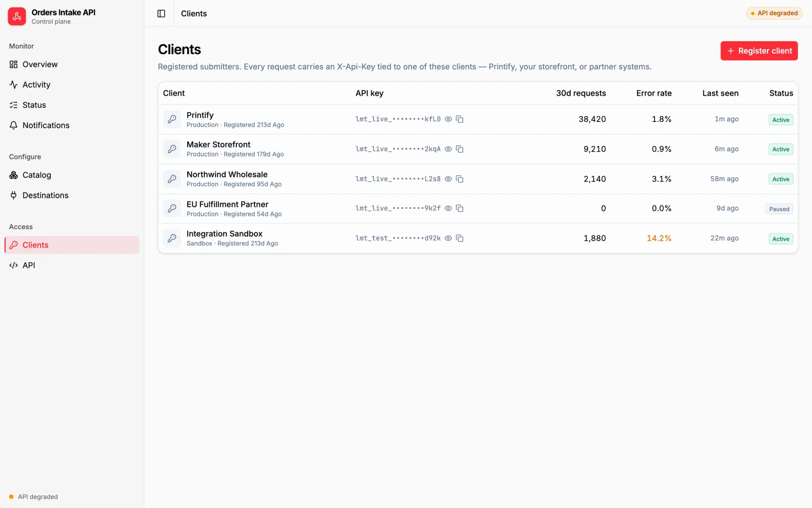Open Activity in the sidebar
812x508 pixels.
[x=72, y=84]
